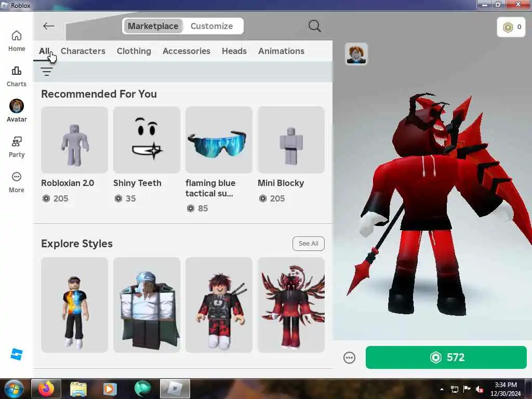Select the Animations tab
532x399 pixels.
(281, 51)
